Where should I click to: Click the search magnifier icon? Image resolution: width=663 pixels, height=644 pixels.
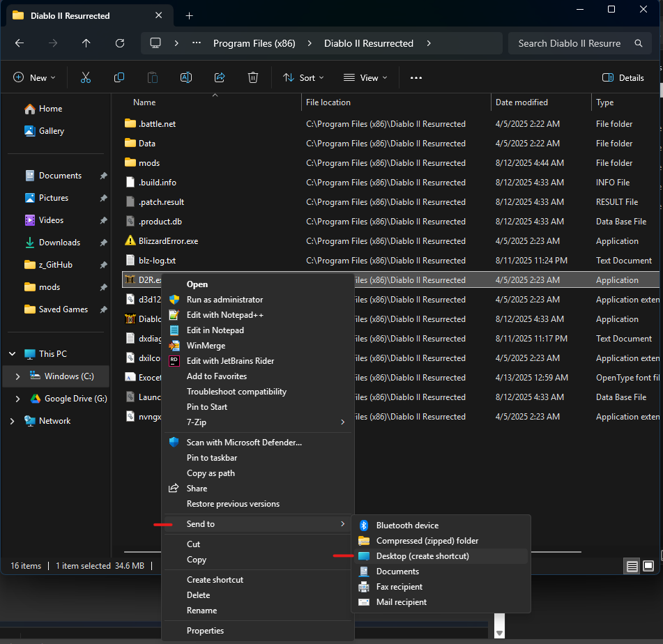click(x=639, y=43)
